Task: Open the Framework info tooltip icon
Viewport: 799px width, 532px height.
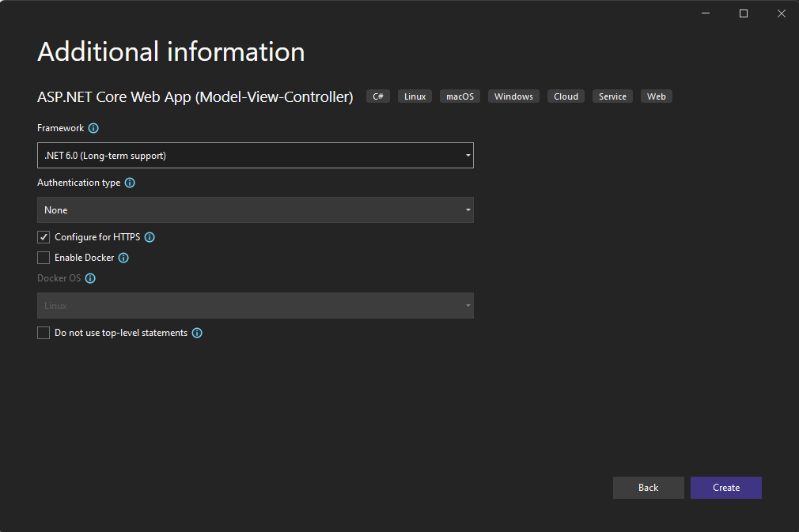Action: tap(93, 128)
